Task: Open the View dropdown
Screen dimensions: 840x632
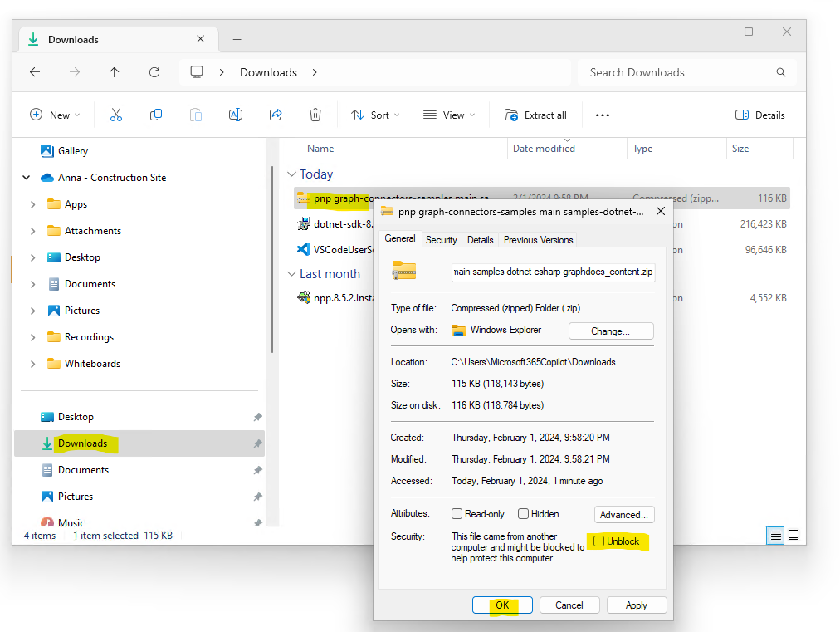Action: pos(449,115)
